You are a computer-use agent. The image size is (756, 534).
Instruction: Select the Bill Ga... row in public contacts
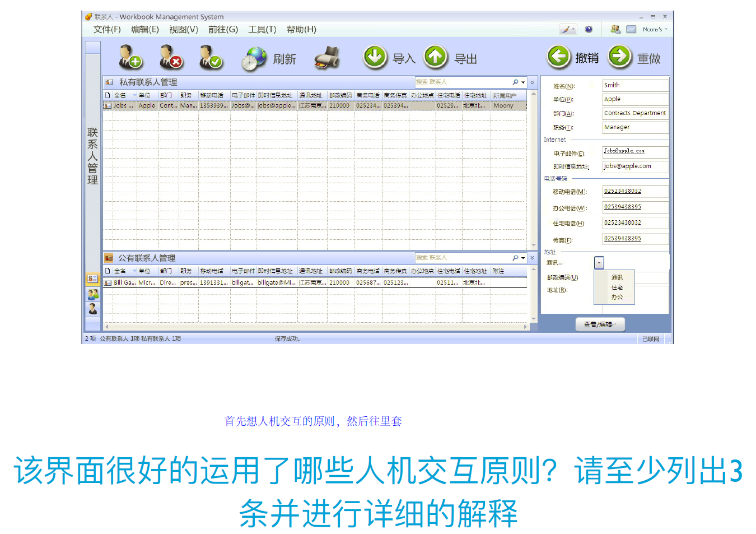pyautogui.click(x=315, y=282)
